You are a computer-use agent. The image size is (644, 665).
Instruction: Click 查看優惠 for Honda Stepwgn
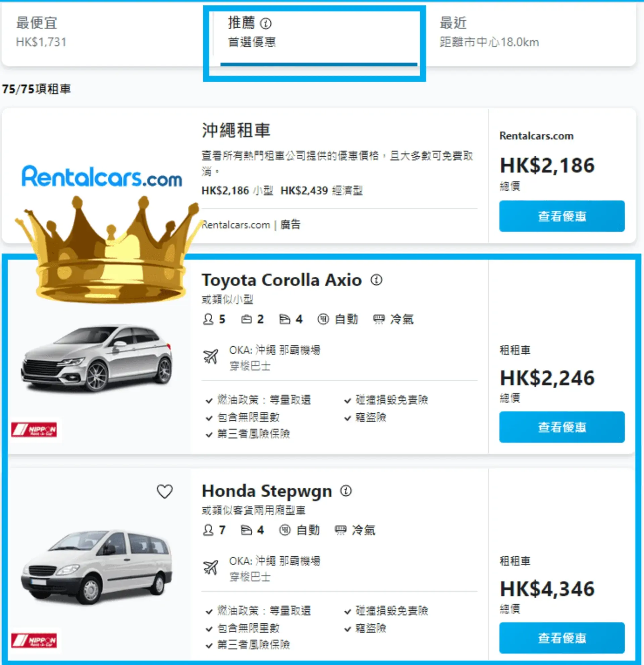click(562, 638)
